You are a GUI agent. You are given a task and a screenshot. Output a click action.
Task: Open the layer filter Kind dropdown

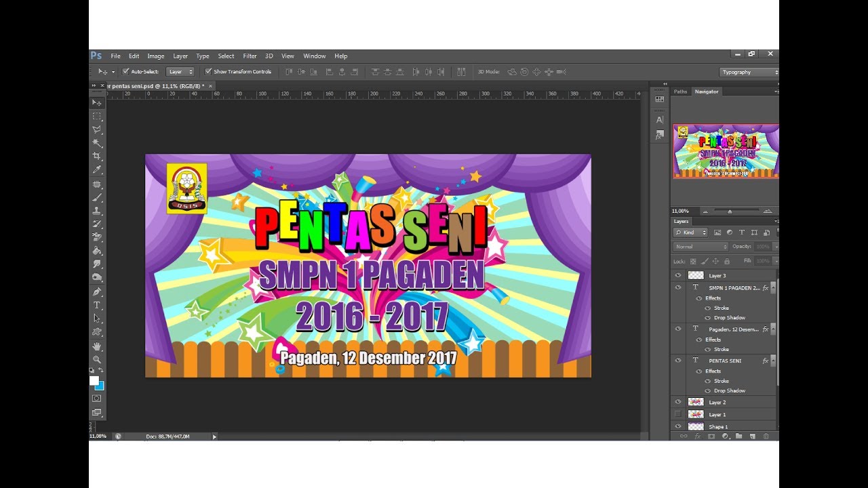(x=690, y=232)
